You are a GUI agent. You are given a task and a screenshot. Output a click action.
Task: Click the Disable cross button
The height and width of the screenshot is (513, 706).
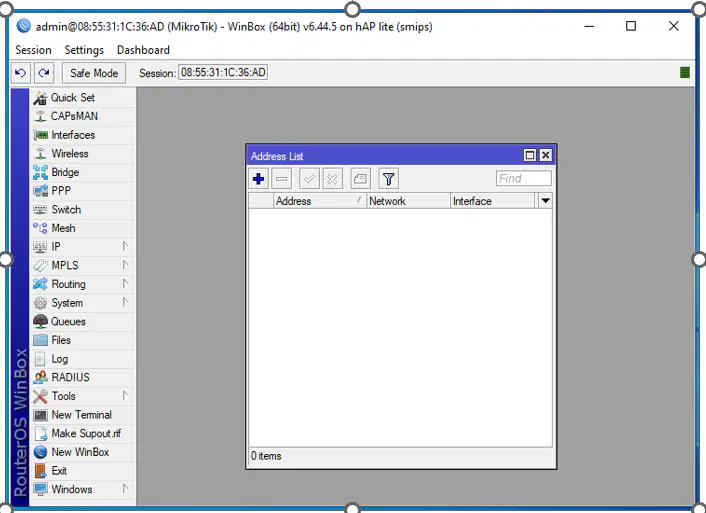click(x=332, y=179)
